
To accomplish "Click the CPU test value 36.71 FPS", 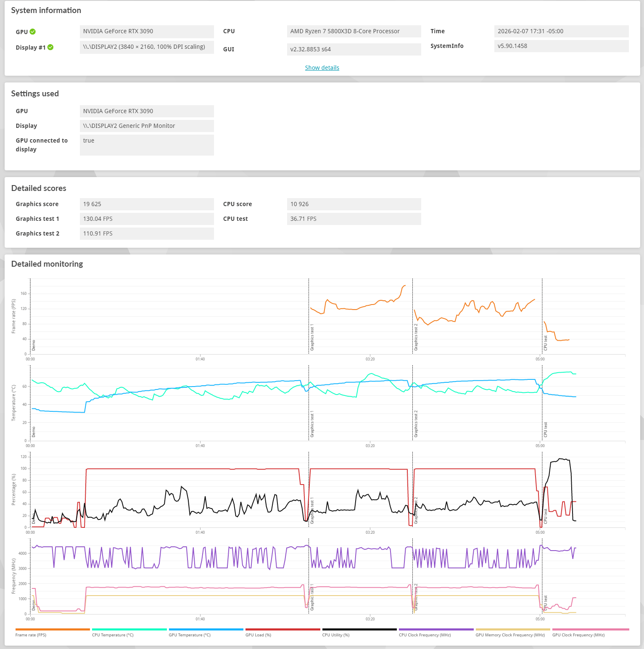I will coord(354,219).
